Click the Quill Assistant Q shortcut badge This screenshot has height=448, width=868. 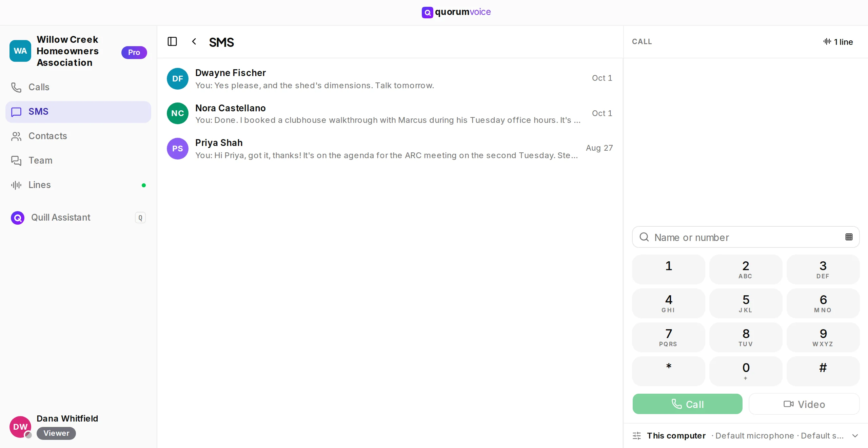click(140, 218)
